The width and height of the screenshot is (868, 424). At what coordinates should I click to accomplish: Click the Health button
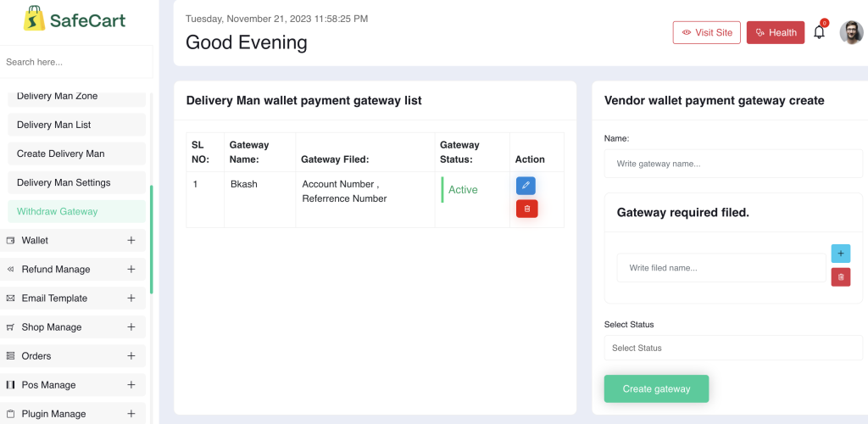(x=776, y=33)
